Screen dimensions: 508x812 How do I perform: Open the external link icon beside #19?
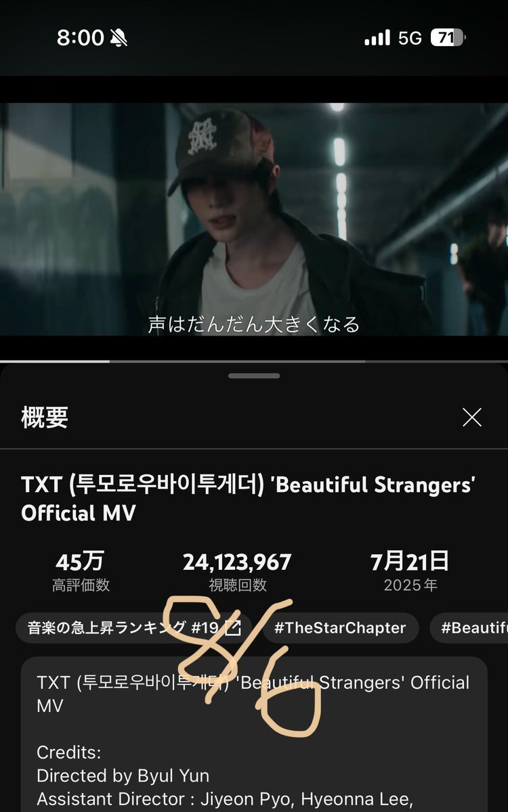coord(232,628)
